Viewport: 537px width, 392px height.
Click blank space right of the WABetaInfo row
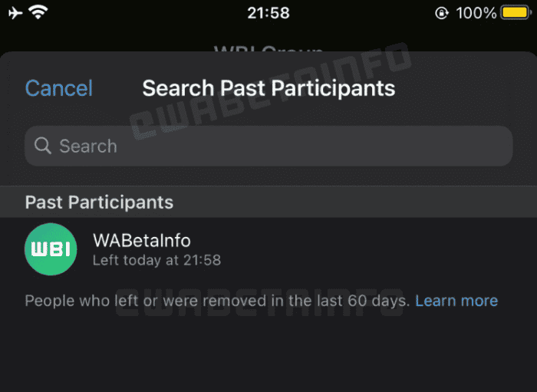(384, 249)
